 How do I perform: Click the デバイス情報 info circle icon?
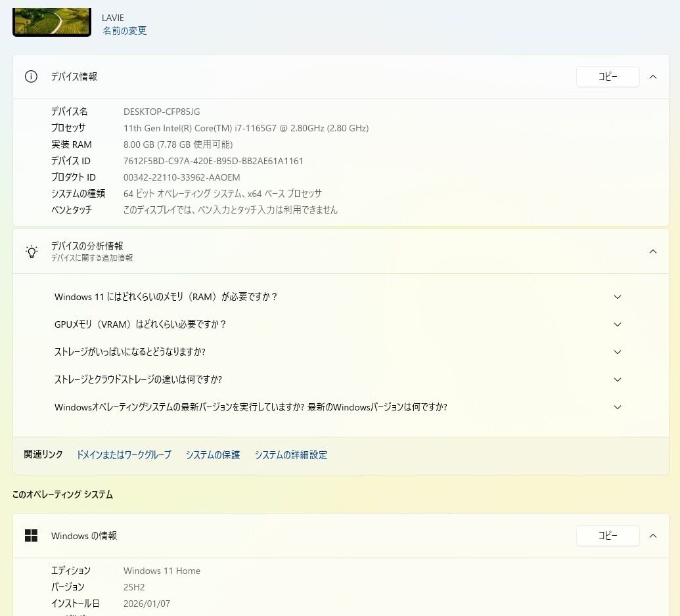[x=31, y=77]
